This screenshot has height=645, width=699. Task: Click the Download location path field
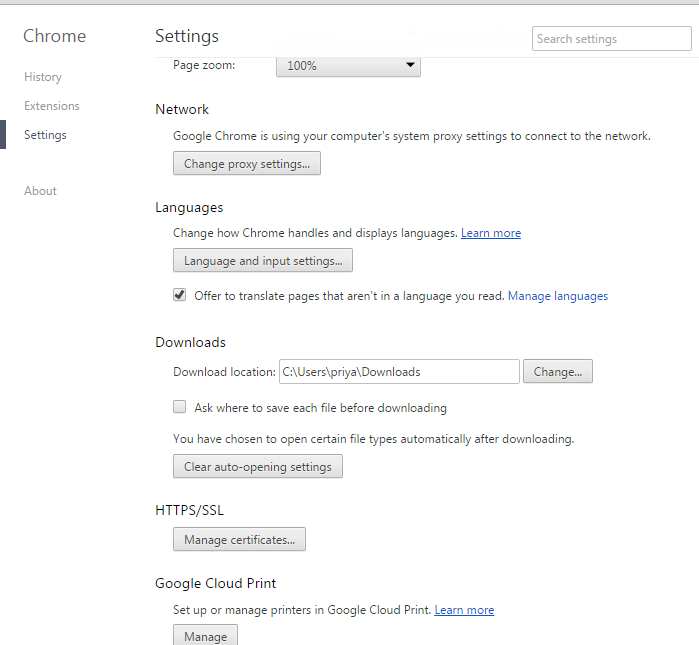[x=399, y=372]
